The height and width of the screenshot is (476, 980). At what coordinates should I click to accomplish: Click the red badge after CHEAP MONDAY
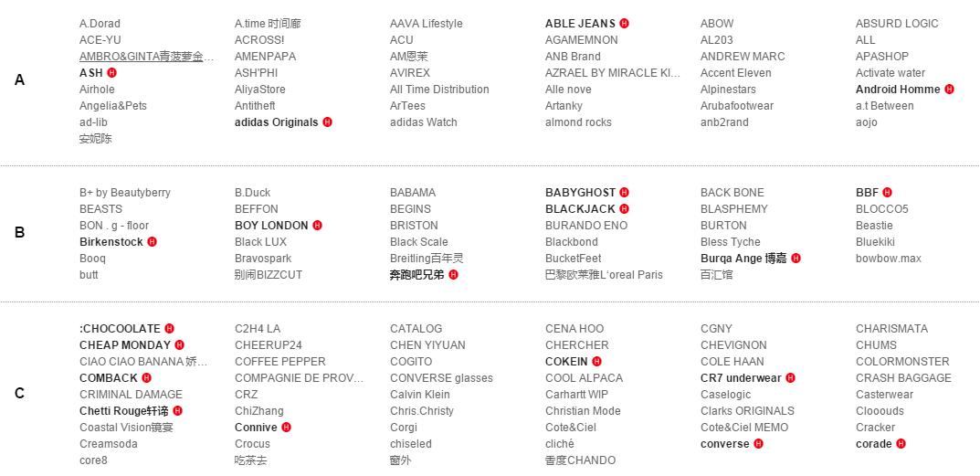180,345
